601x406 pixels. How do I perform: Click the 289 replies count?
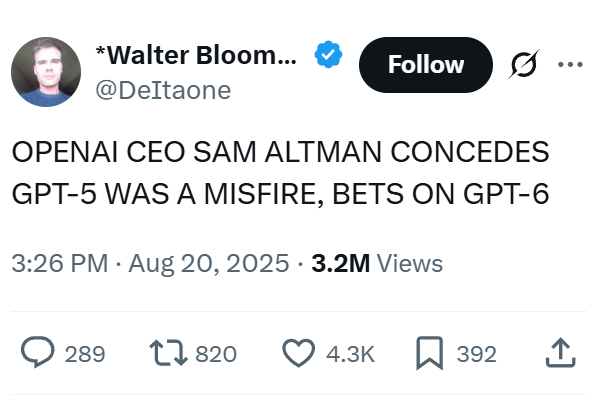(x=85, y=353)
